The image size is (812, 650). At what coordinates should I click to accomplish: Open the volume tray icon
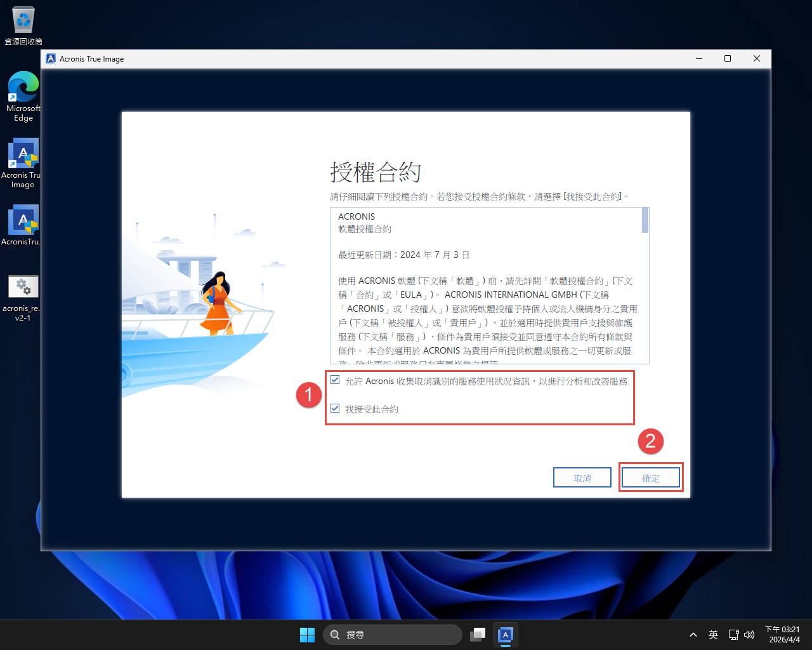(749, 635)
